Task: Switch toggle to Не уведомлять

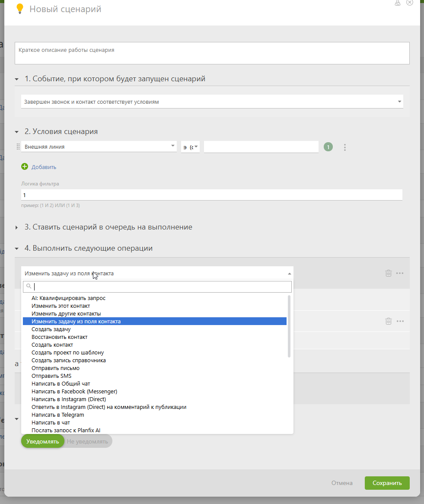Action: [x=87, y=441]
